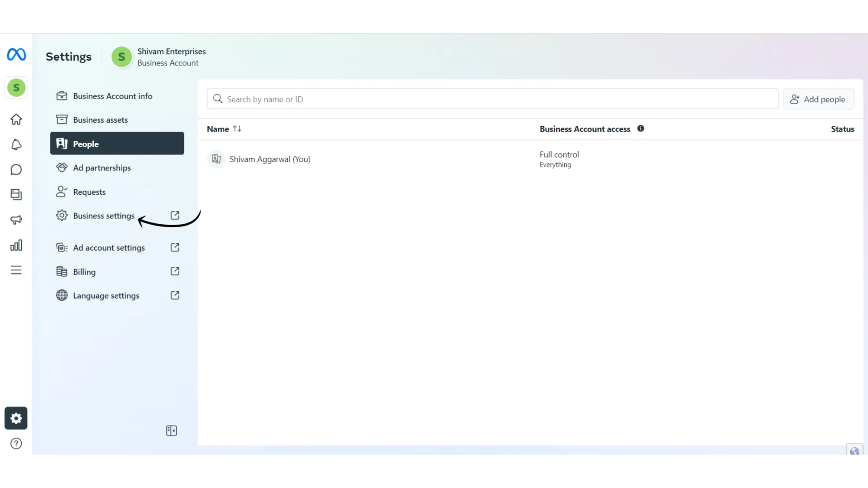Image resolution: width=868 pixels, height=488 pixels.
Task: Open the hamburger menu icon
Action: [x=16, y=270]
